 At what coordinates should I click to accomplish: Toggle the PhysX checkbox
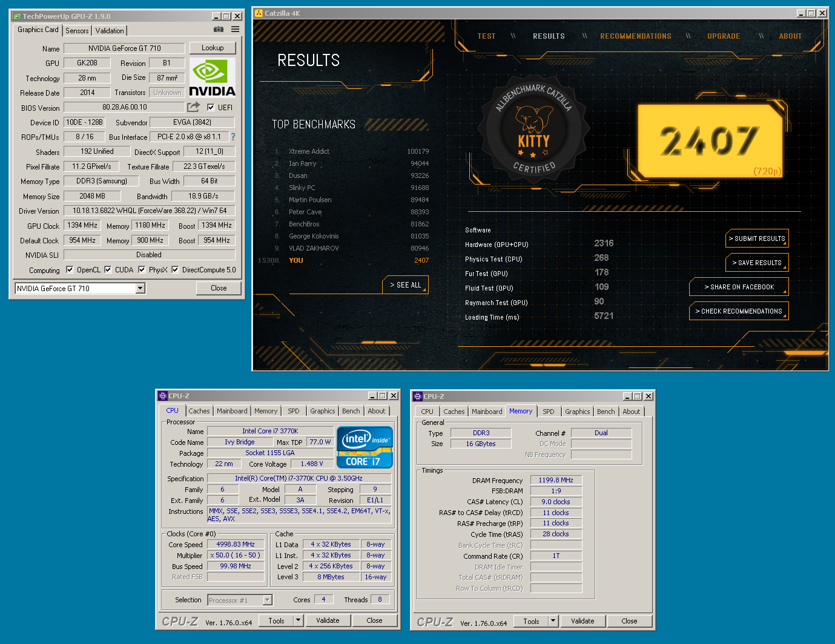(x=142, y=270)
